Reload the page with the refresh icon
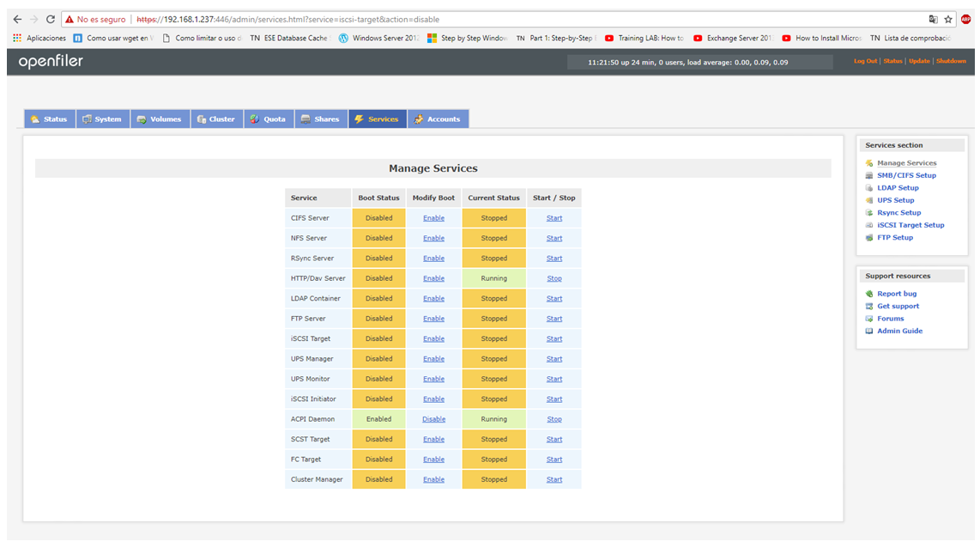 51,20
